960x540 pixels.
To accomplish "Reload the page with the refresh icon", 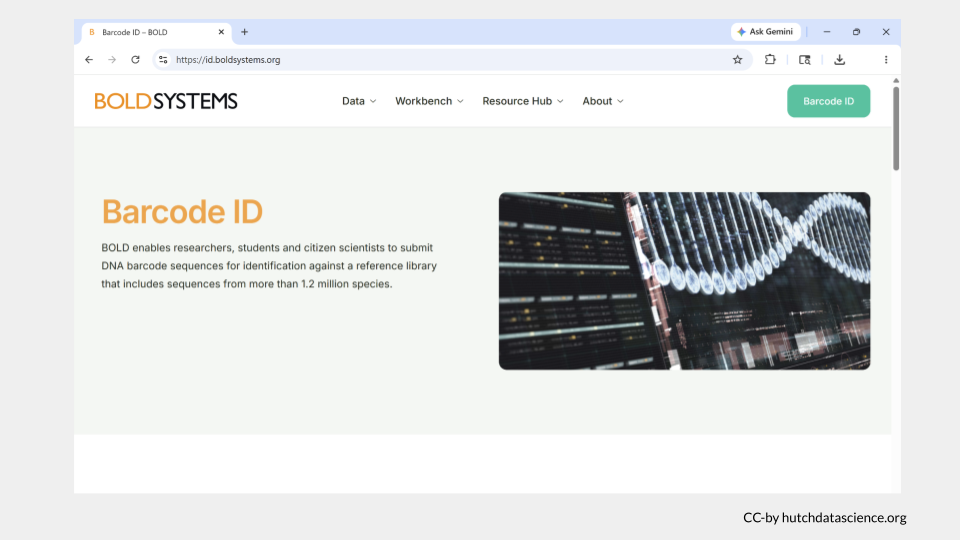I will pyautogui.click(x=135, y=59).
